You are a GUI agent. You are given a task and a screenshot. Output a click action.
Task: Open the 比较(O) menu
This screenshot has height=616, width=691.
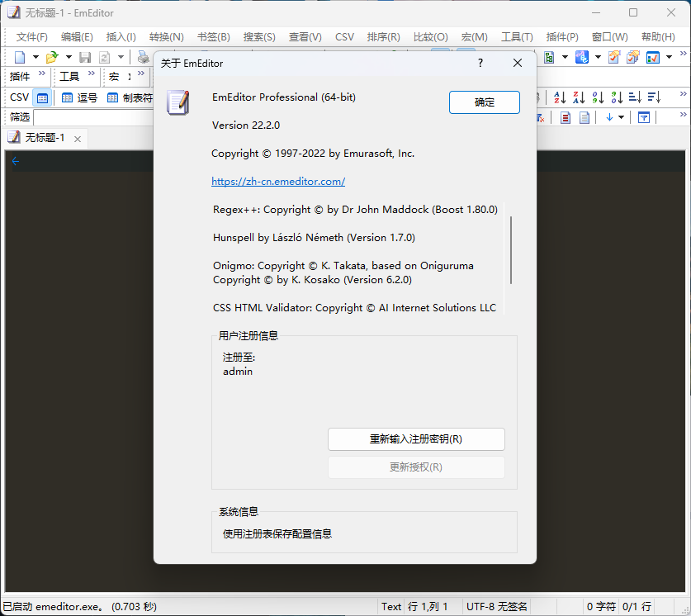431,37
